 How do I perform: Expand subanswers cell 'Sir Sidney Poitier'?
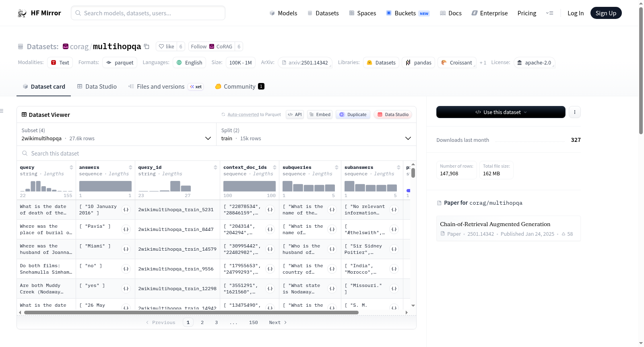[394, 249]
